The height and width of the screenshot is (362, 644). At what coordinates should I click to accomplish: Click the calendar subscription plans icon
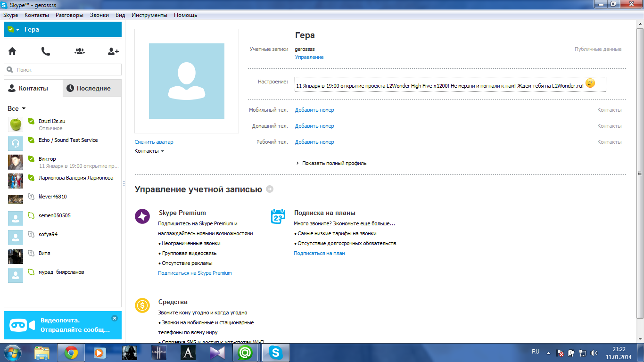point(278,216)
